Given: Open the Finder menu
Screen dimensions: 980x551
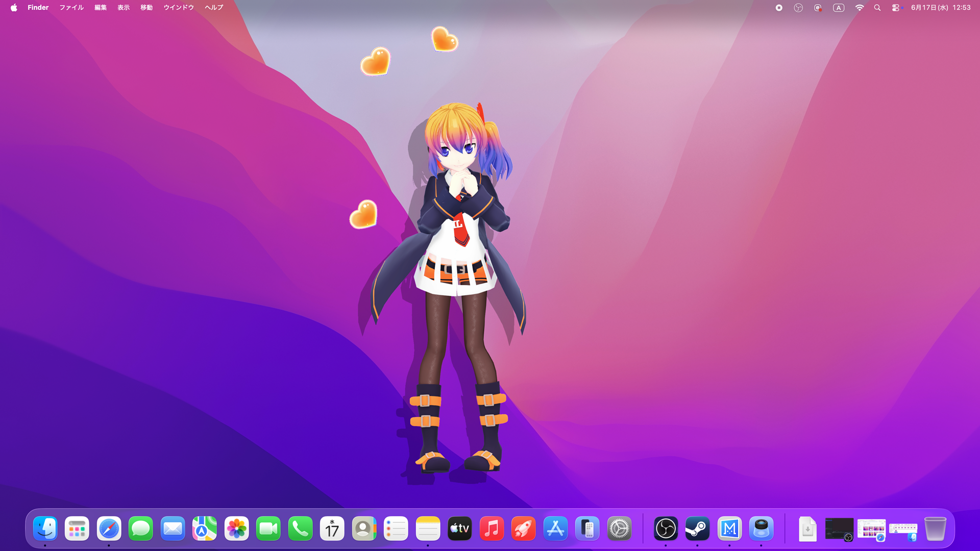Looking at the screenshot, I should click(38, 8).
